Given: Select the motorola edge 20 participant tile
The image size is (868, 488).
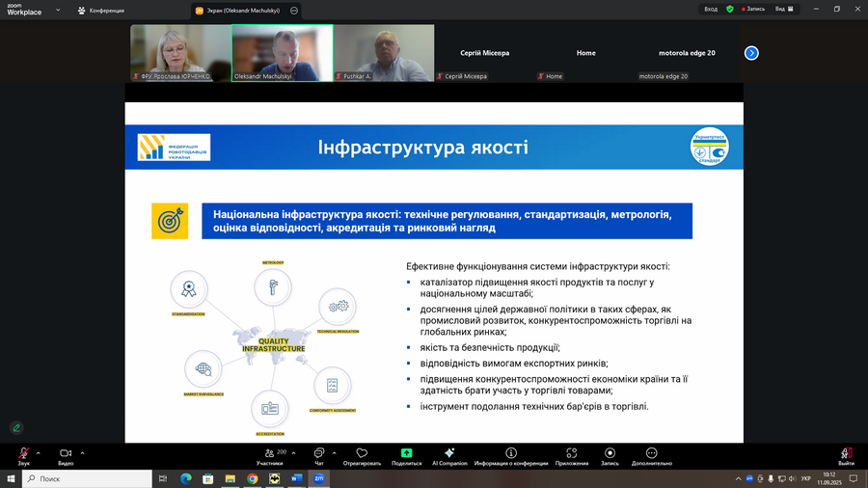Looking at the screenshot, I should (x=687, y=53).
